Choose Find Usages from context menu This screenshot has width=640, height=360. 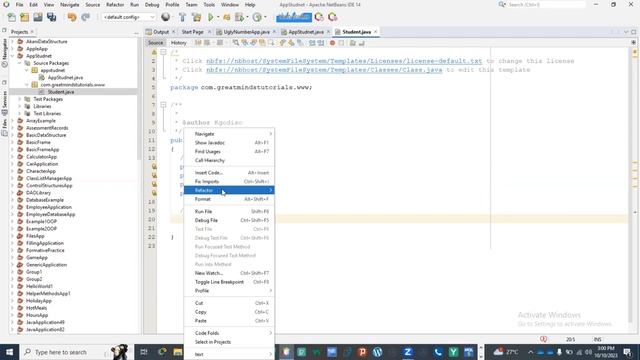pyautogui.click(x=229, y=151)
